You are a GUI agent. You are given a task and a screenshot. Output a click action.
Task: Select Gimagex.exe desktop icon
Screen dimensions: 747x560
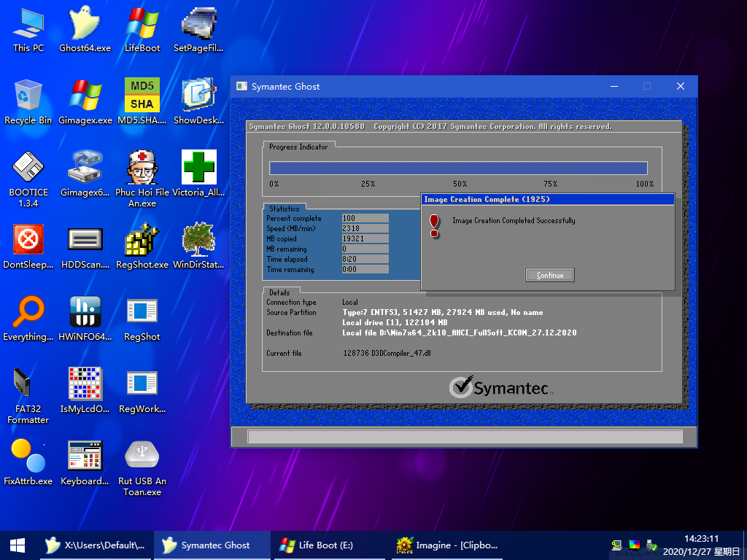point(85,102)
